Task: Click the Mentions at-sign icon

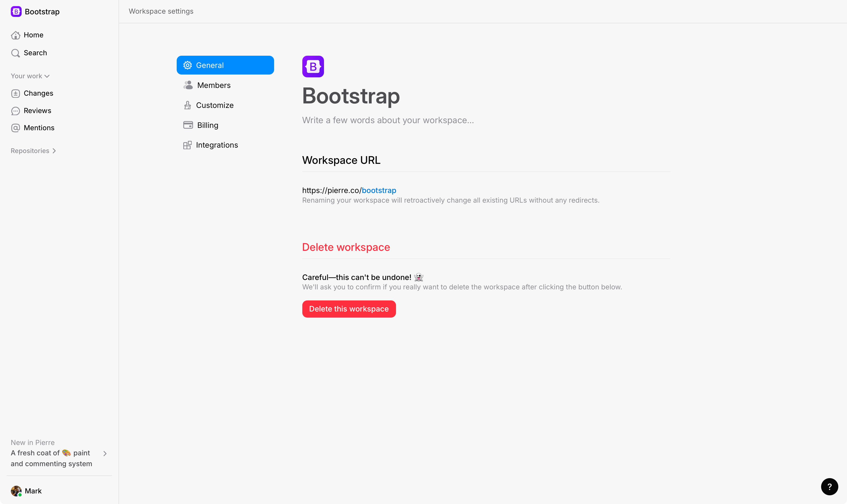Action: click(x=16, y=128)
